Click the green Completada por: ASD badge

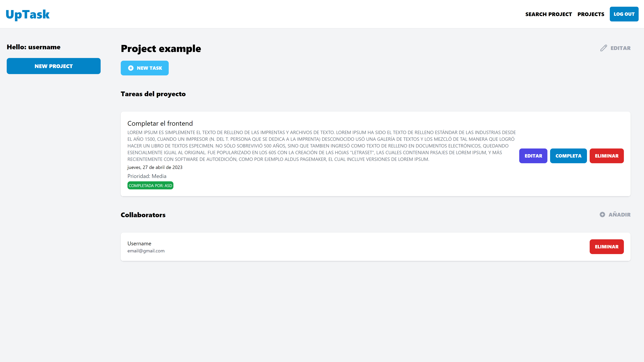[x=150, y=185]
